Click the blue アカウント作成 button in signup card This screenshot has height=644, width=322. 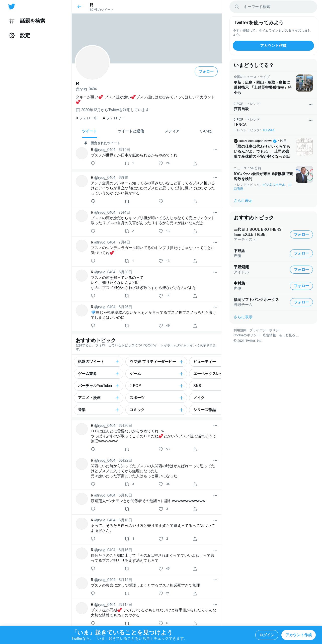273,46
